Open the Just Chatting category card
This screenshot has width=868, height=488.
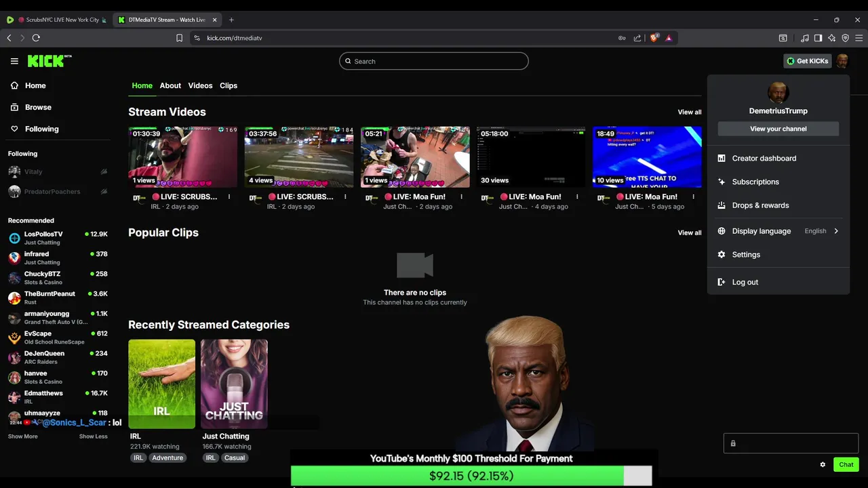[234, 384]
